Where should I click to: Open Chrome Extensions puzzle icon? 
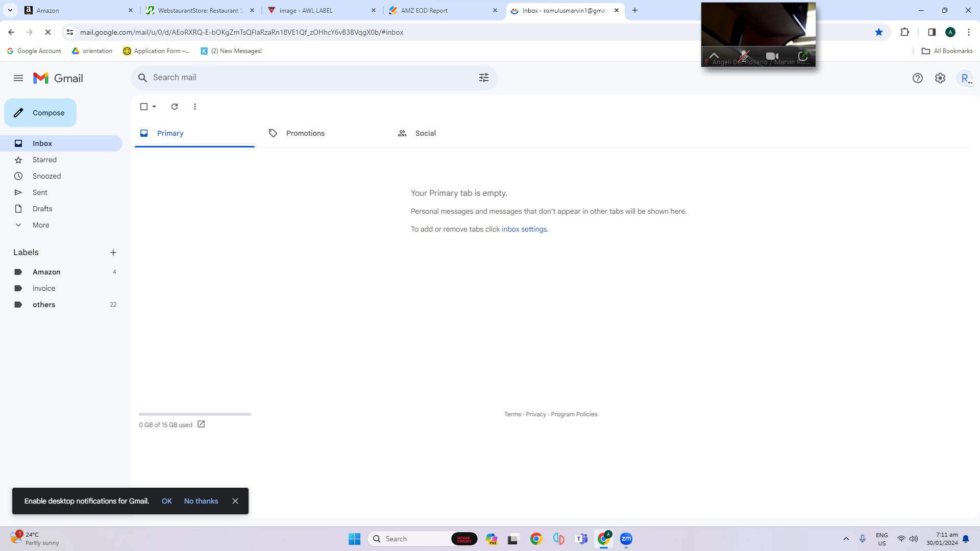click(x=905, y=32)
